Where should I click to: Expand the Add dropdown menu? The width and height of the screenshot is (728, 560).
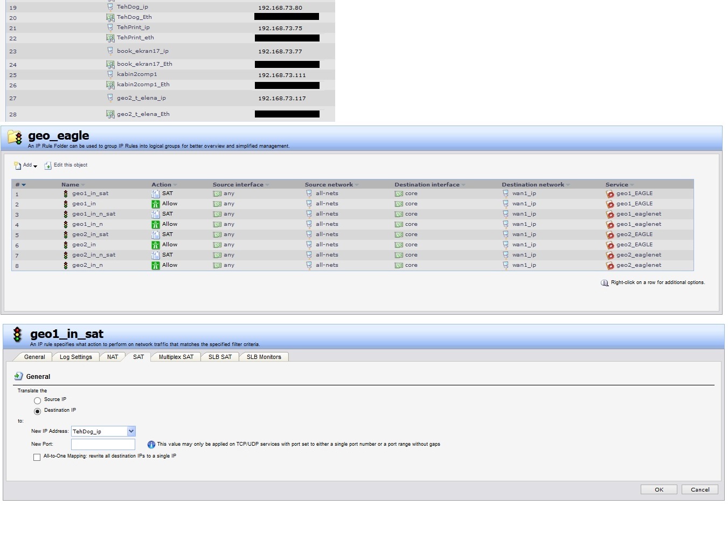pos(36,167)
